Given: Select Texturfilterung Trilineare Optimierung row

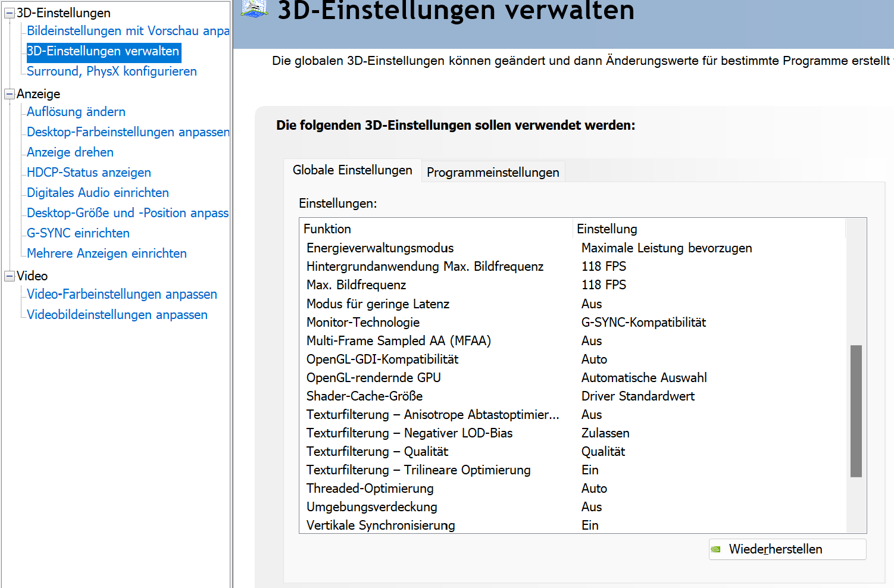Looking at the screenshot, I should pos(573,470).
